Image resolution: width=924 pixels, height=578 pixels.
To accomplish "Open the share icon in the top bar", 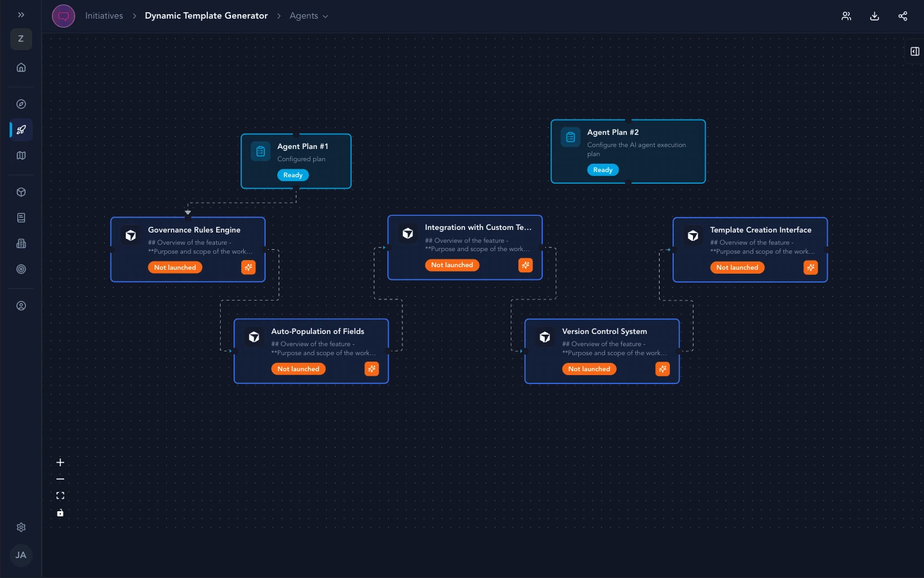I will [903, 16].
